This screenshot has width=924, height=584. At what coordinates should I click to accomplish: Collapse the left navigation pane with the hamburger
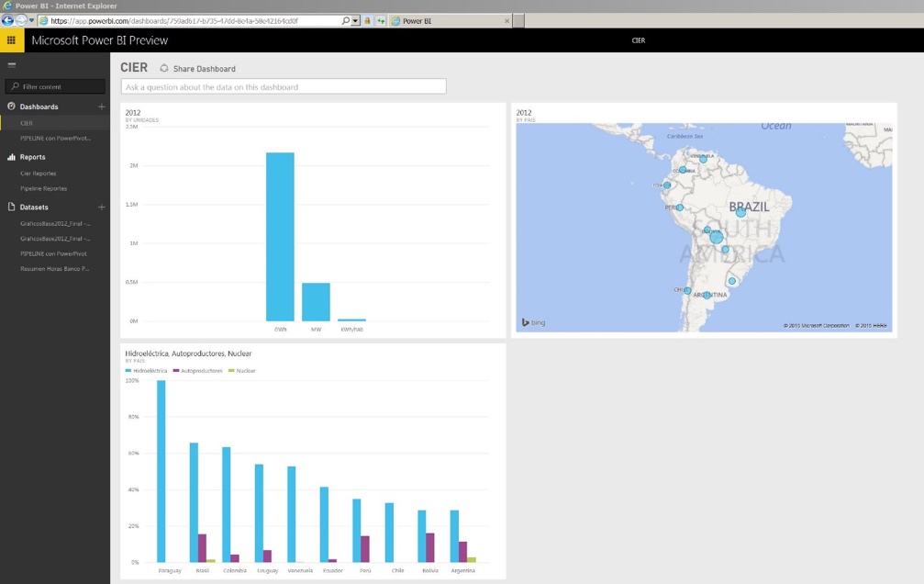(13, 64)
